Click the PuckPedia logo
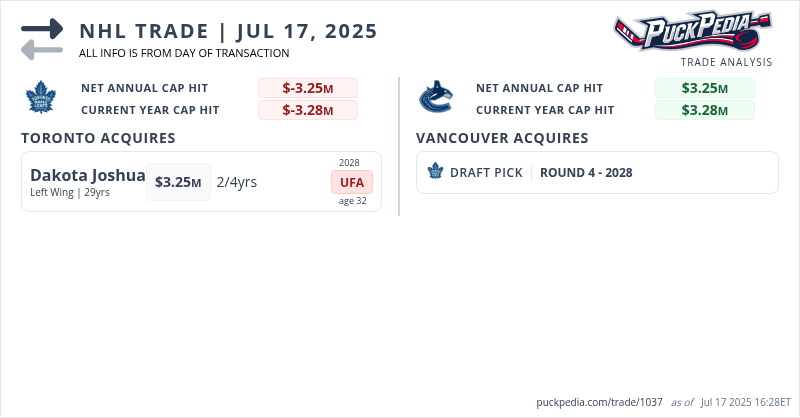This screenshot has height=418, width=800. pos(692,30)
